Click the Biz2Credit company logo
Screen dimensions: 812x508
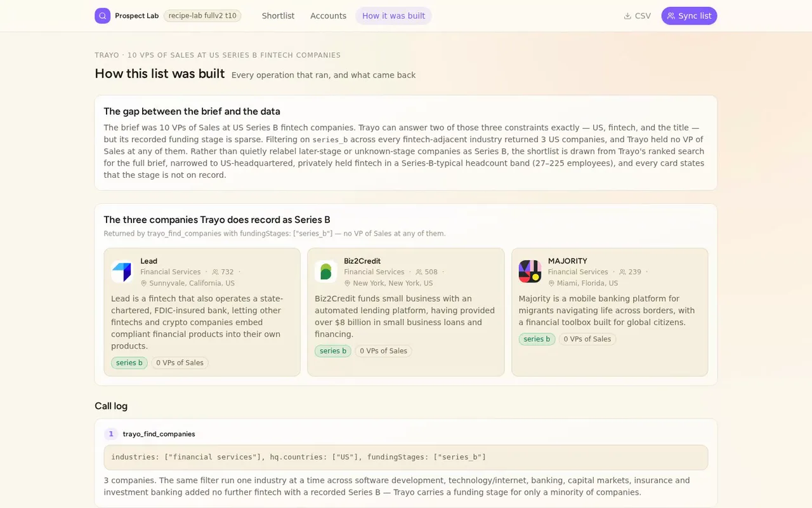point(325,272)
